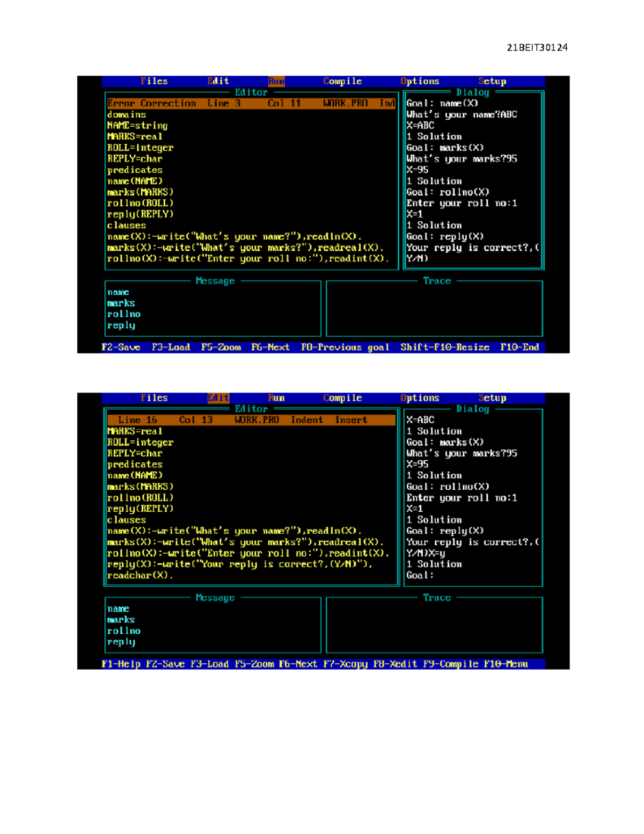Click 'MARKS=real' in the upper editor
Viewport: 644px width, 834px height.
coord(135,136)
